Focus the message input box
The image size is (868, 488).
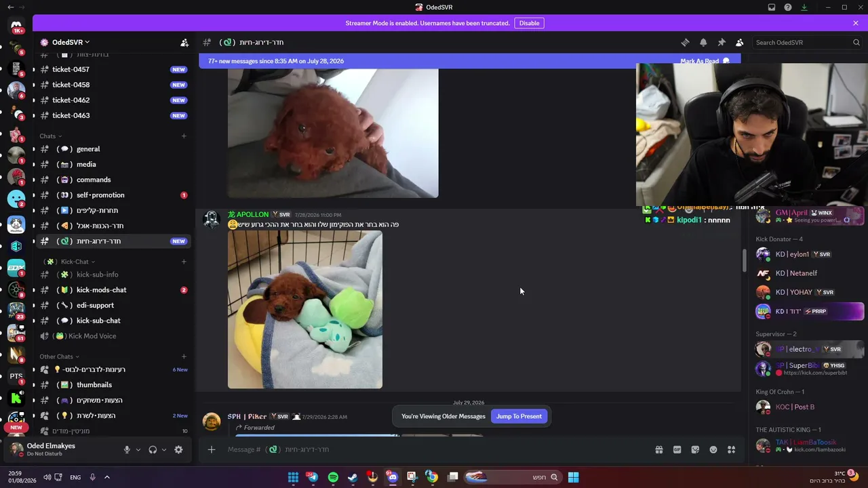(434, 449)
